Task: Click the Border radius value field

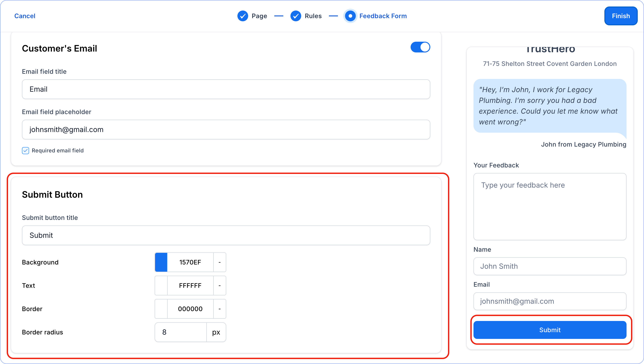Action: (x=181, y=332)
